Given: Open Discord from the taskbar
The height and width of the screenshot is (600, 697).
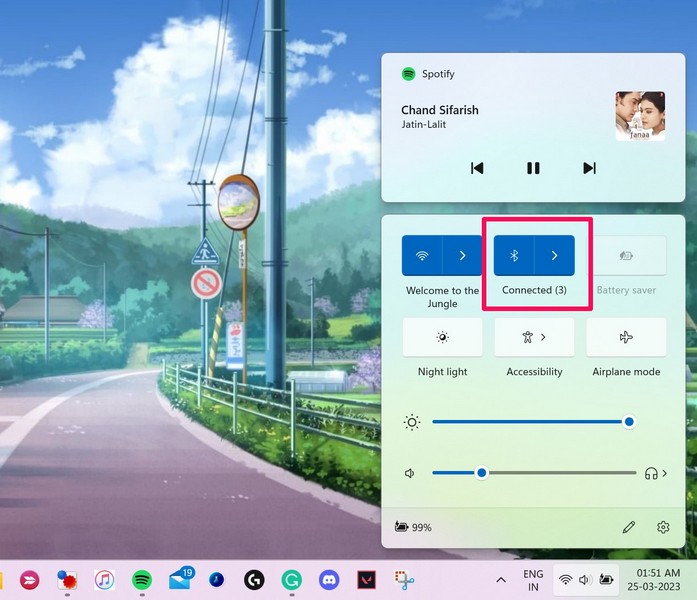Looking at the screenshot, I should coord(329,579).
